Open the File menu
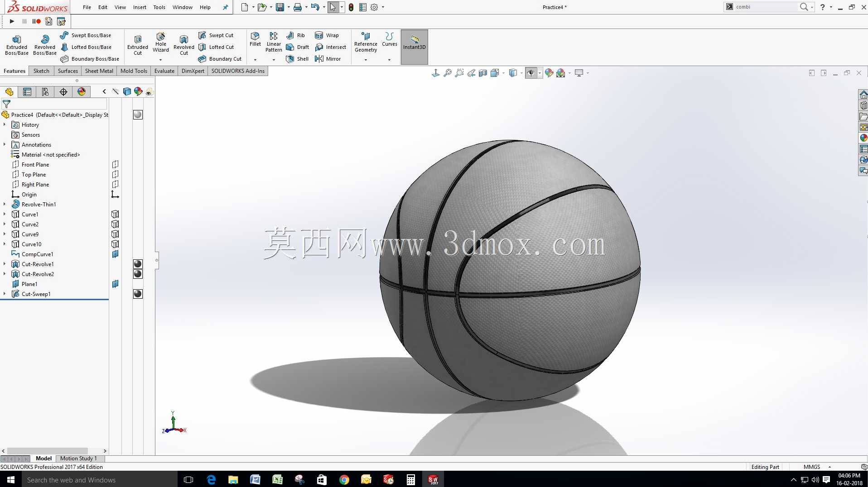The image size is (868, 487). (87, 7)
